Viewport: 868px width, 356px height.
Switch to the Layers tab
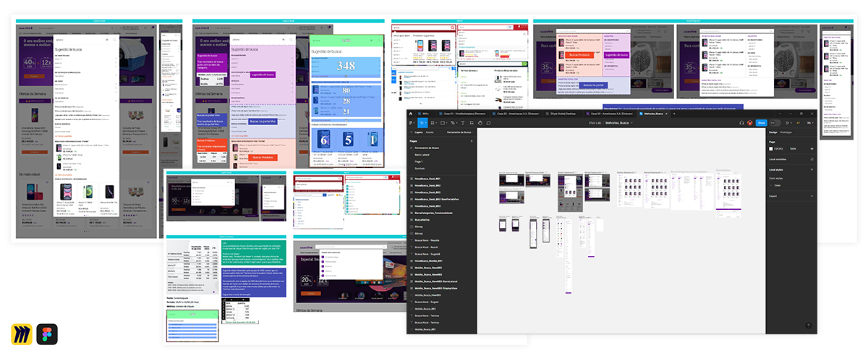coord(419,132)
